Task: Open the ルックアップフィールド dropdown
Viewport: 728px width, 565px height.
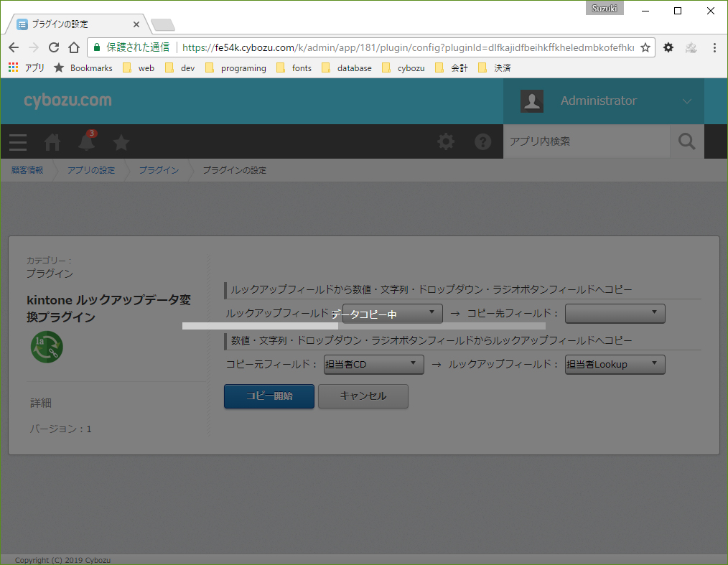Action: (x=392, y=314)
